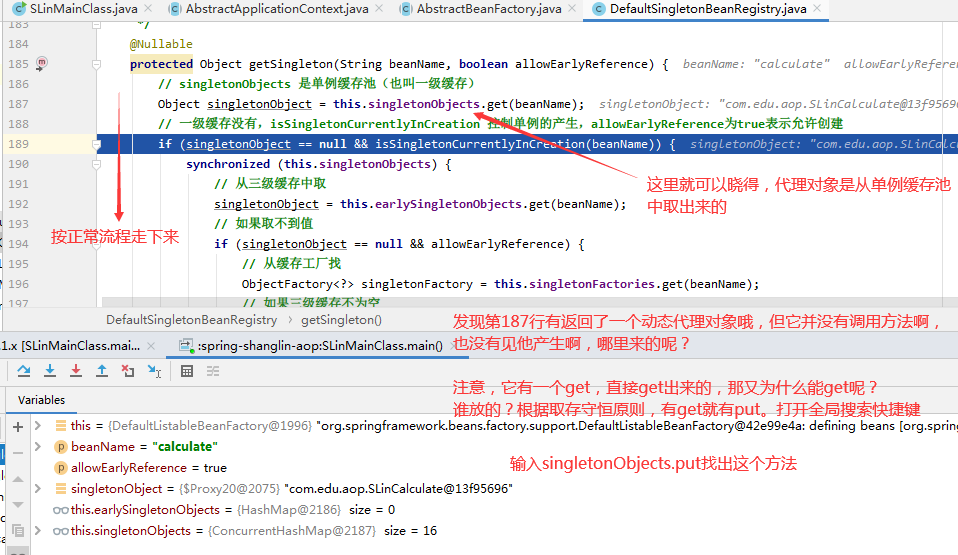Expand the 'this' variable node
The height and width of the screenshot is (555, 958).
(x=38, y=425)
